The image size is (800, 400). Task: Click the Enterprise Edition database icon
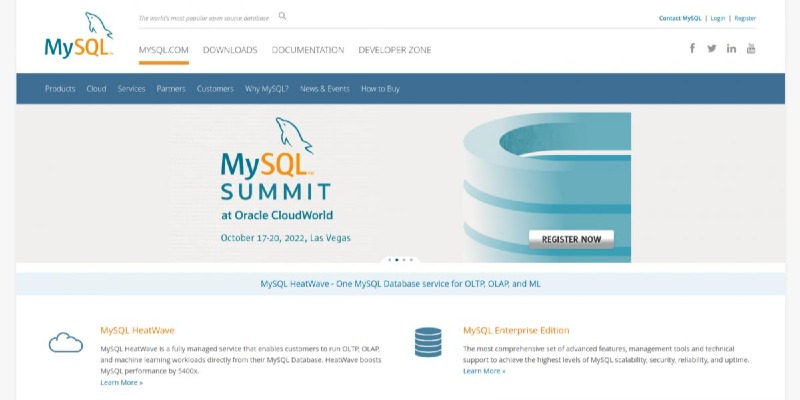click(x=428, y=342)
